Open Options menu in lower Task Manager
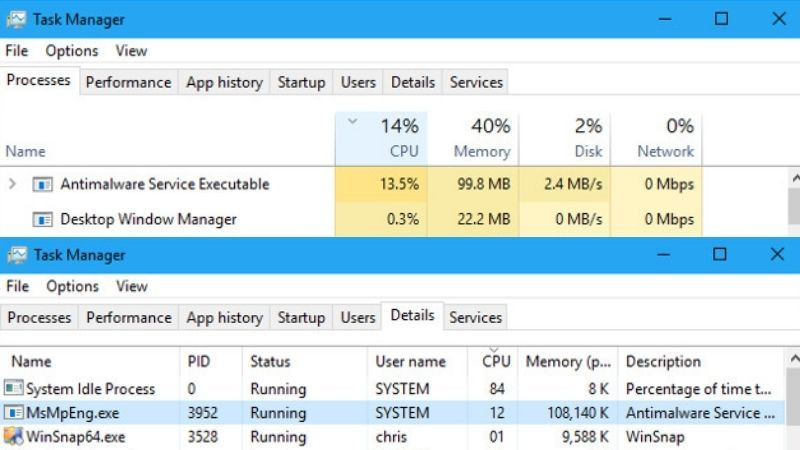 [x=72, y=286]
